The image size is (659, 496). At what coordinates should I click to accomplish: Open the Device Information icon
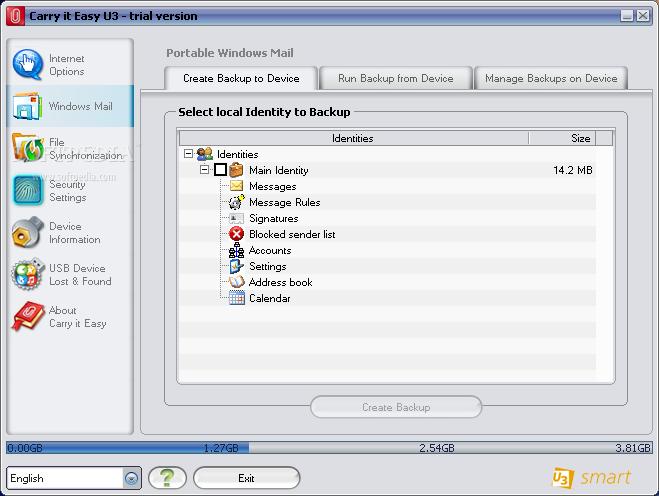pos(28,232)
